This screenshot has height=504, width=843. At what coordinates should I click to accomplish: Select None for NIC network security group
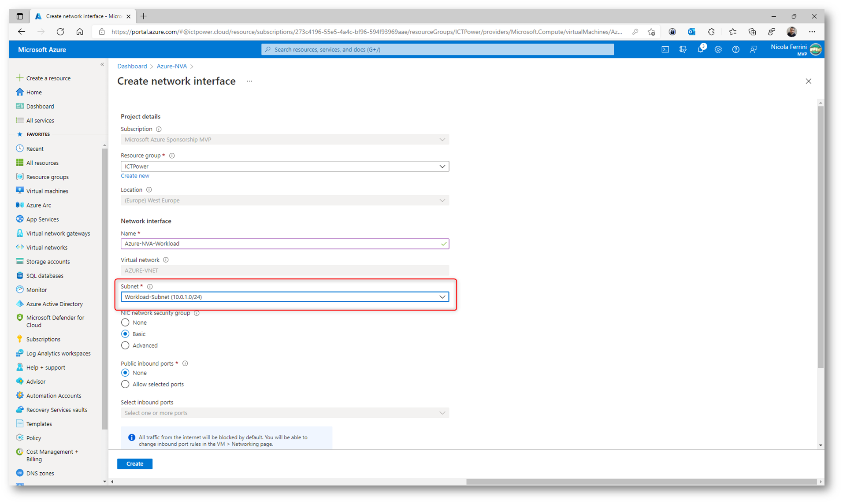point(125,322)
